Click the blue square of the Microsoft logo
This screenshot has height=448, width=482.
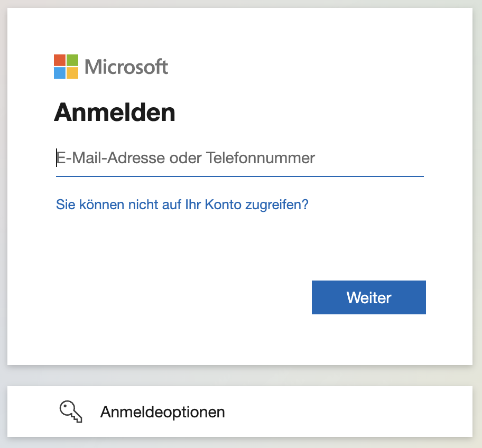pos(60,73)
